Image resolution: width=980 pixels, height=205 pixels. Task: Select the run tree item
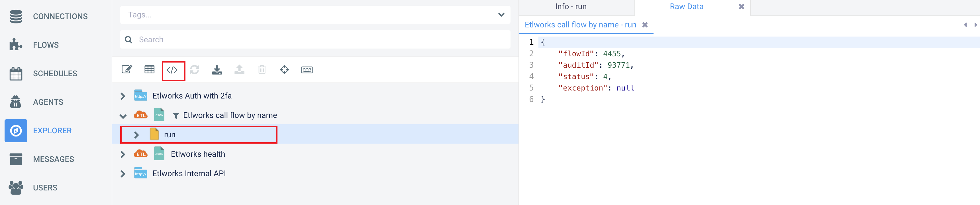pyautogui.click(x=170, y=135)
